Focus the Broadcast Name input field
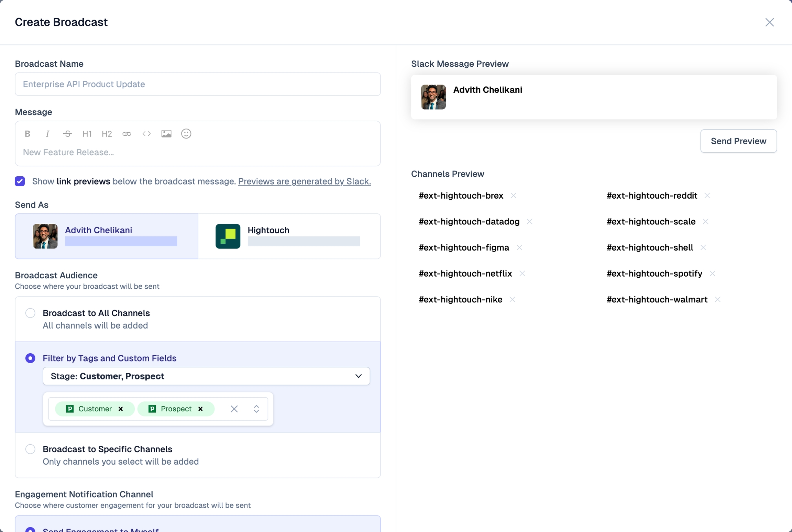 pyautogui.click(x=198, y=84)
